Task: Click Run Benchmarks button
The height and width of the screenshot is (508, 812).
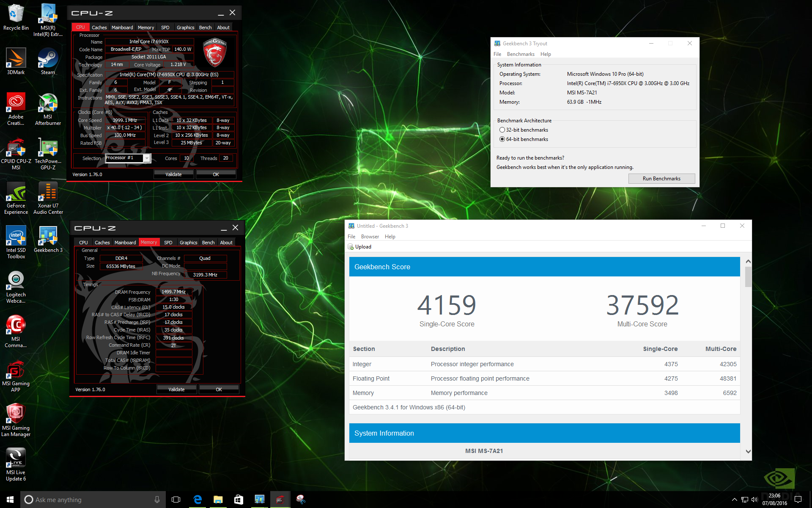Action: [x=661, y=179]
